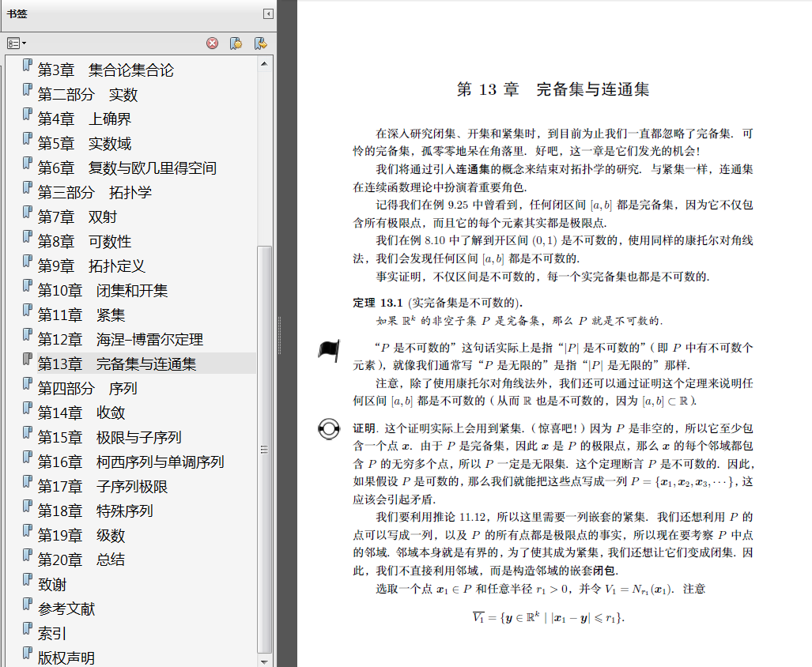Open bookmark 第11章 紧集
This screenshot has height=667, width=812.
tap(81, 315)
